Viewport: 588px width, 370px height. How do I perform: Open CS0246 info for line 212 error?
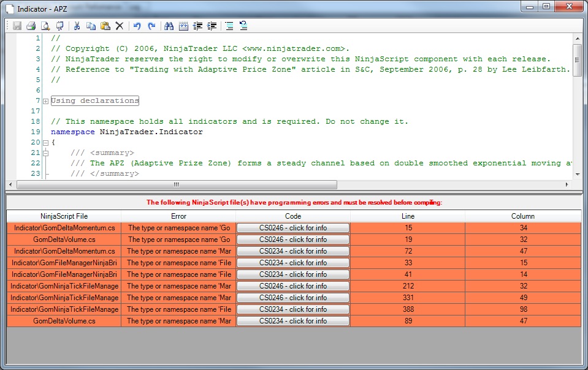click(293, 285)
